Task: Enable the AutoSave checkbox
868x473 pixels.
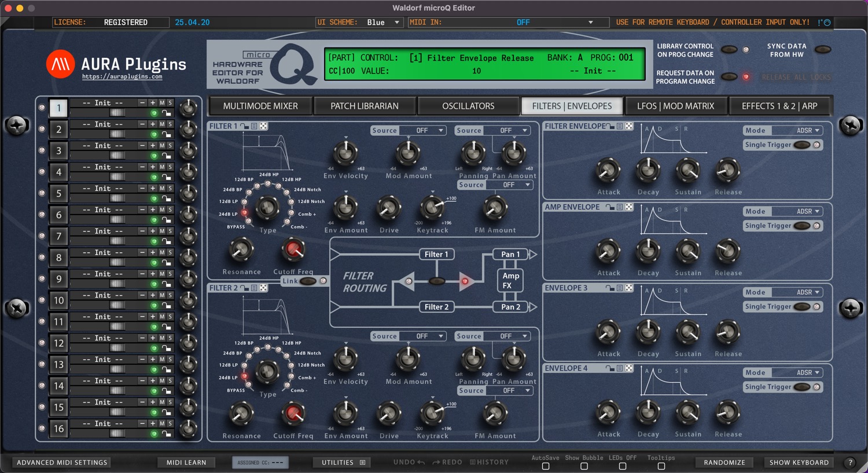Action: point(545,466)
